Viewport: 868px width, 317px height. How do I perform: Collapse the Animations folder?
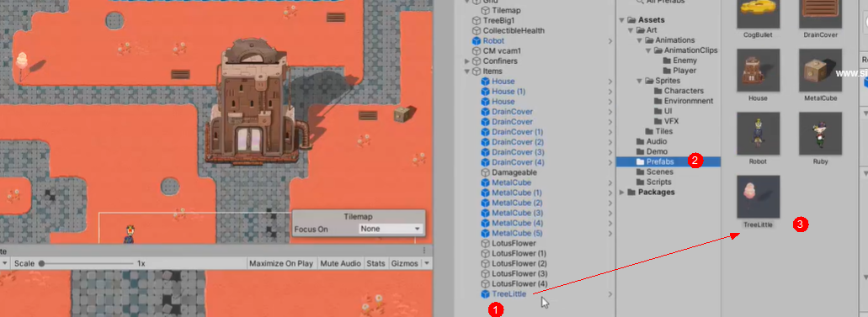pos(639,40)
